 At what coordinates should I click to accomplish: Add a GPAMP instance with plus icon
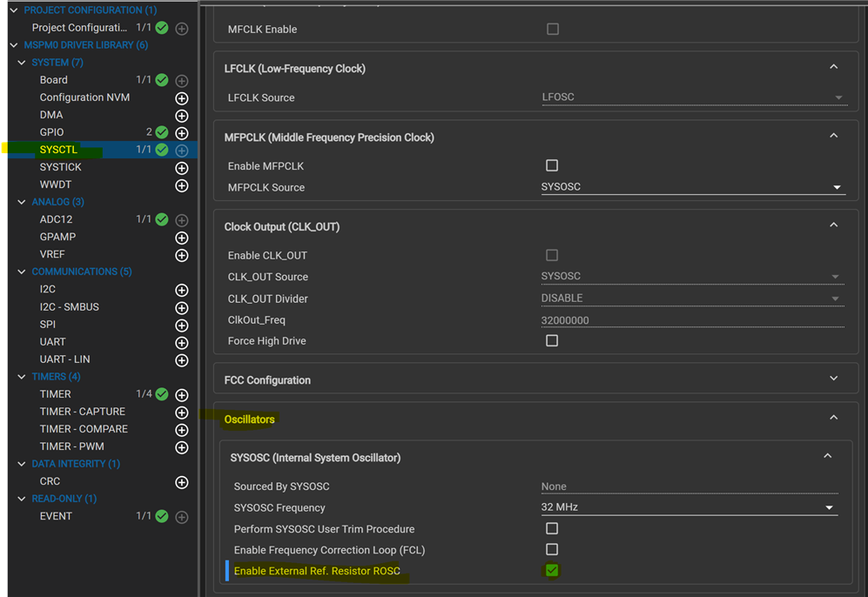tap(182, 238)
